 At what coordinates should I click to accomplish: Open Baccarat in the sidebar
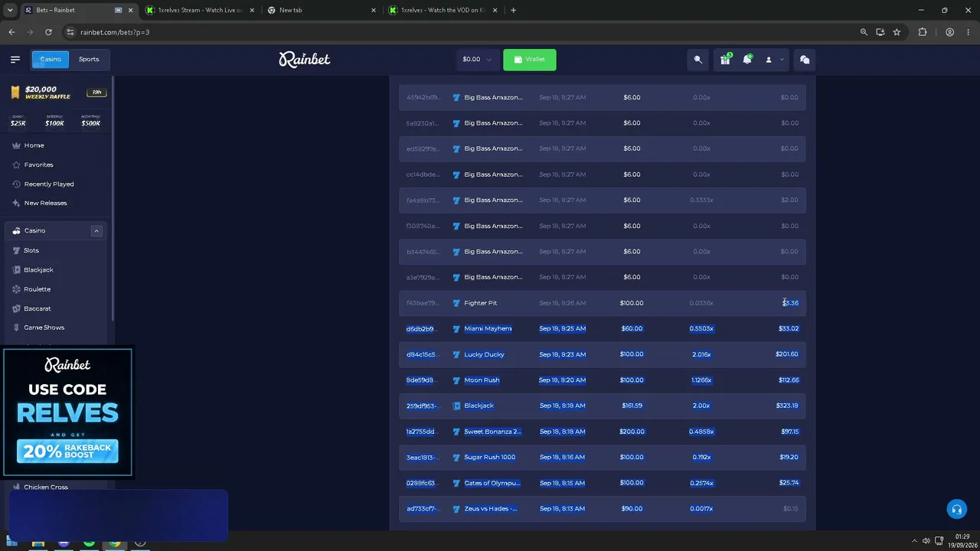point(37,308)
